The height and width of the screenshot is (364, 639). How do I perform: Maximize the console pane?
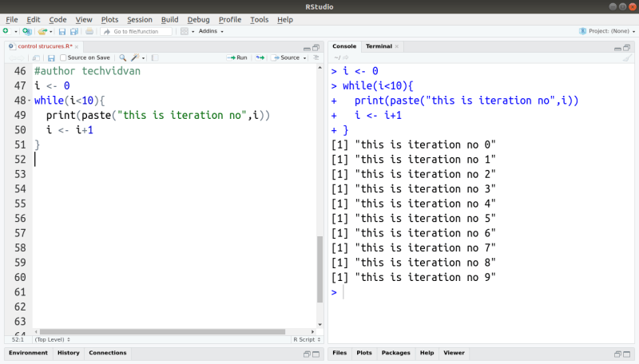click(627, 48)
